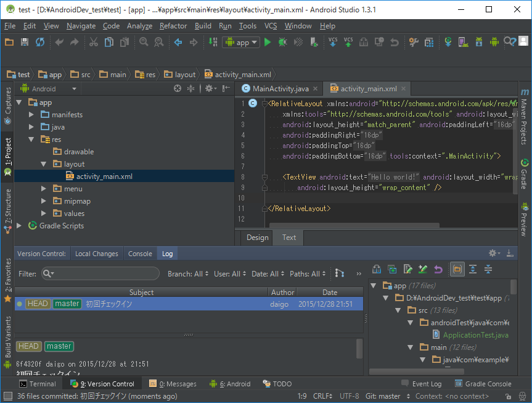
Task: Click the Log filter search field
Action: 100,273
